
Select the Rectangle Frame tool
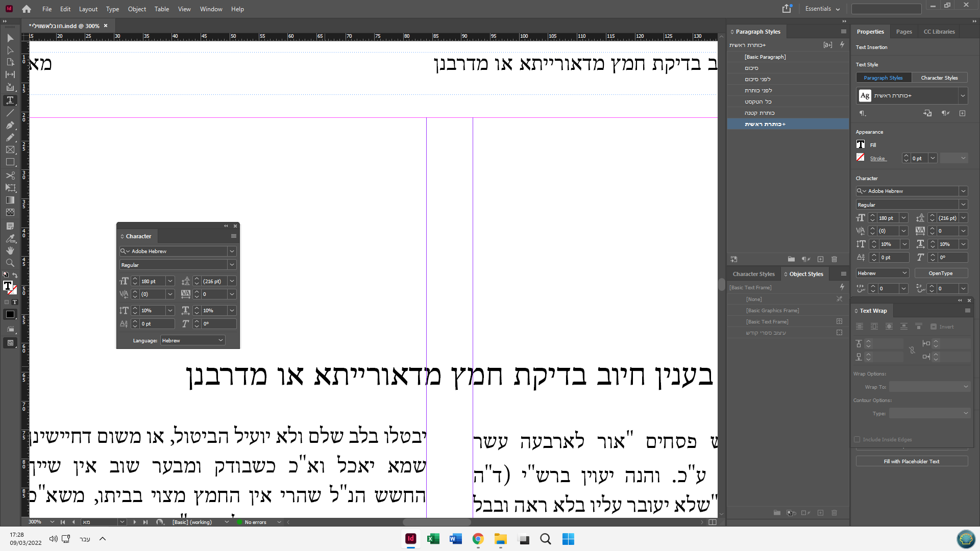click(x=10, y=150)
